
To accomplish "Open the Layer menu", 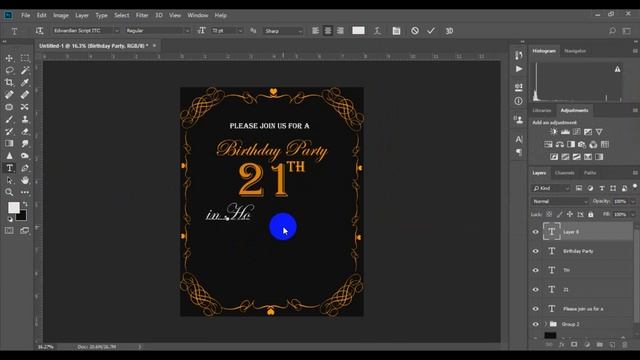I will (x=82, y=15).
